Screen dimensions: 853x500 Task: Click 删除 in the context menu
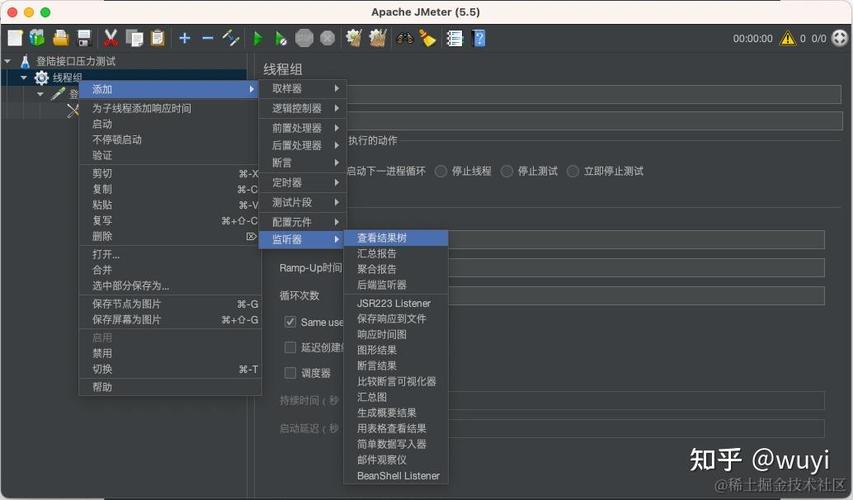tap(170, 237)
